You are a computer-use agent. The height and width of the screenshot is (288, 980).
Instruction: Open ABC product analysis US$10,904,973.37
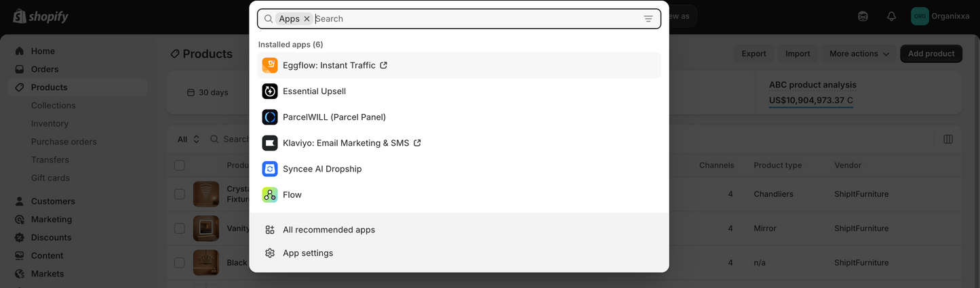click(x=811, y=100)
